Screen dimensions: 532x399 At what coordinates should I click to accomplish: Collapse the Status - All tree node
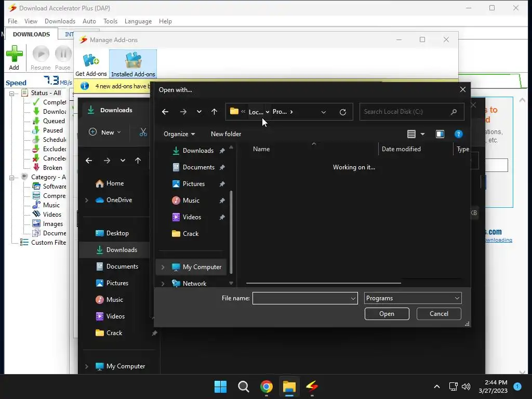(12, 94)
